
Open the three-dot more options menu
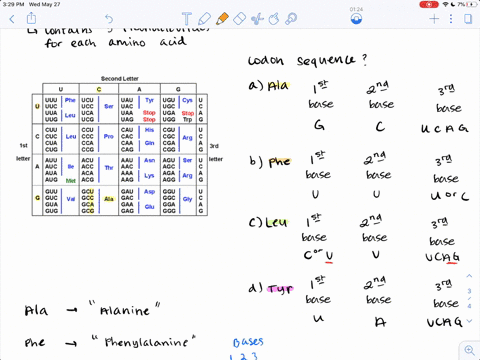[451, 19]
